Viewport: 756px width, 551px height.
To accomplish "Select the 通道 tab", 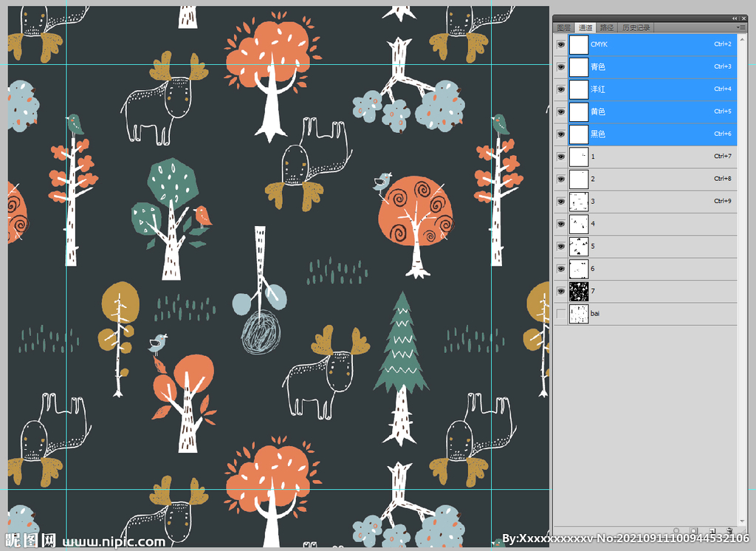I will click(585, 27).
